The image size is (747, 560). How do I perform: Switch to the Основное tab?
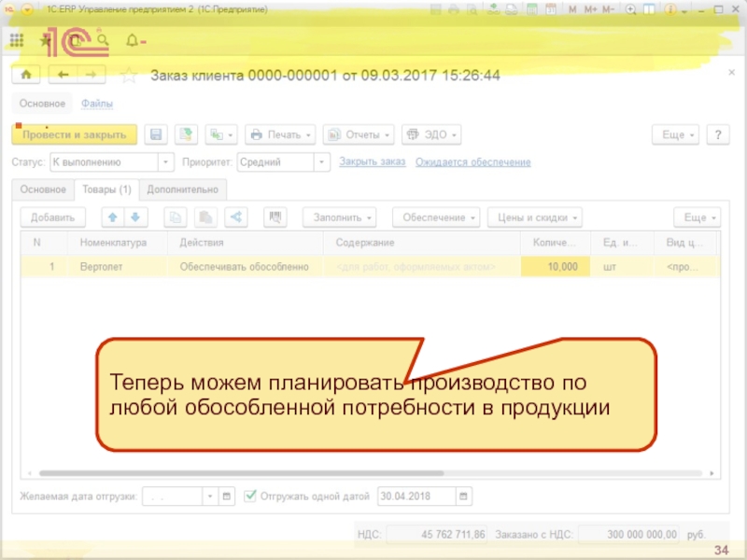pyautogui.click(x=42, y=189)
